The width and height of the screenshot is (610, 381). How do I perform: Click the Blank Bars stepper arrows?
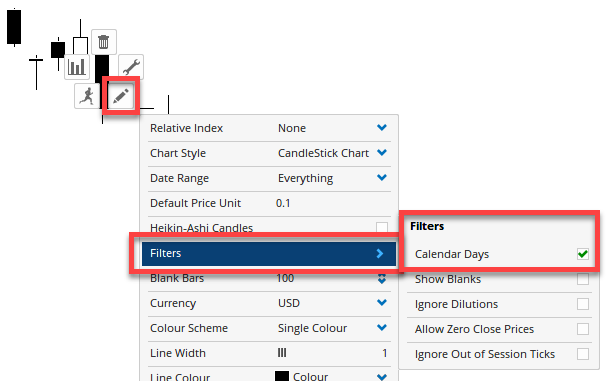[x=382, y=278]
